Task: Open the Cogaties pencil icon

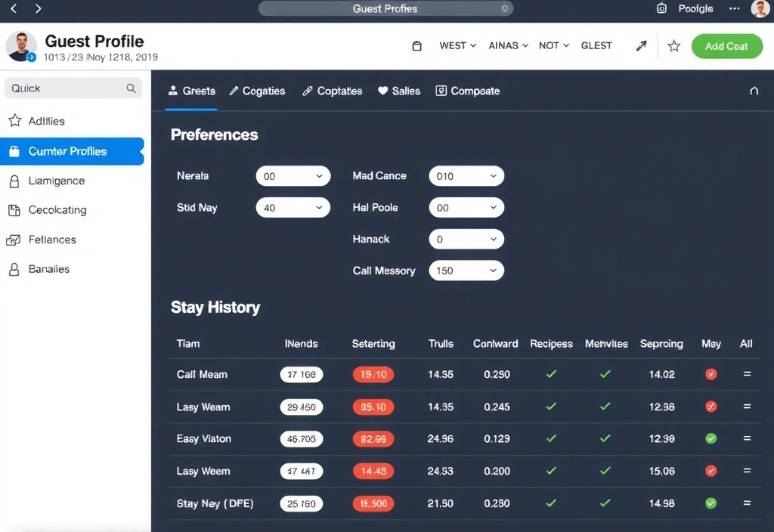Action: point(233,90)
